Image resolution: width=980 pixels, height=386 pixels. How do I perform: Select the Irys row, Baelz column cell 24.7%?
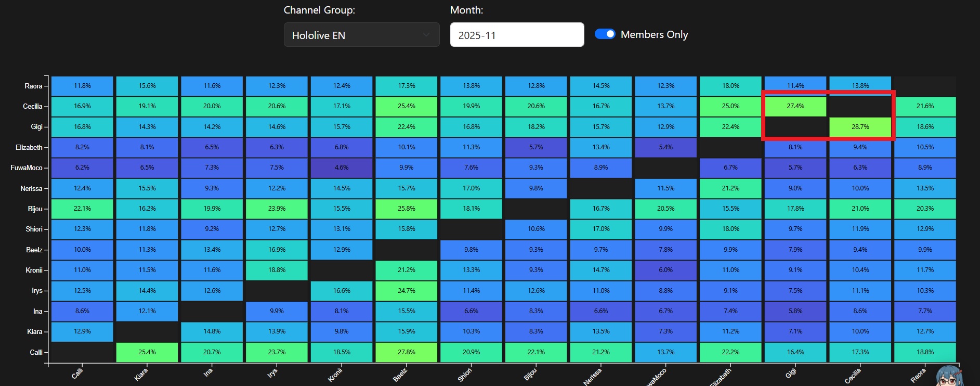pos(407,291)
